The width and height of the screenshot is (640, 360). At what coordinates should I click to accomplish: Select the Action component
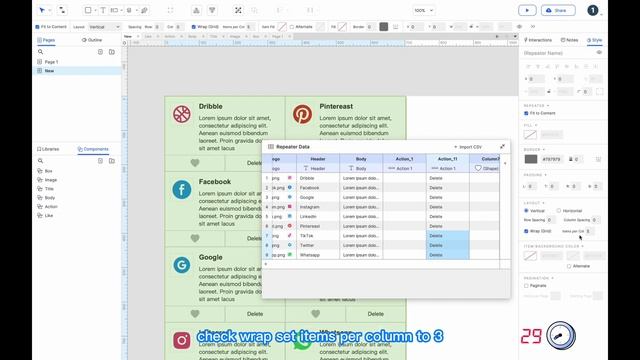[x=51, y=207]
